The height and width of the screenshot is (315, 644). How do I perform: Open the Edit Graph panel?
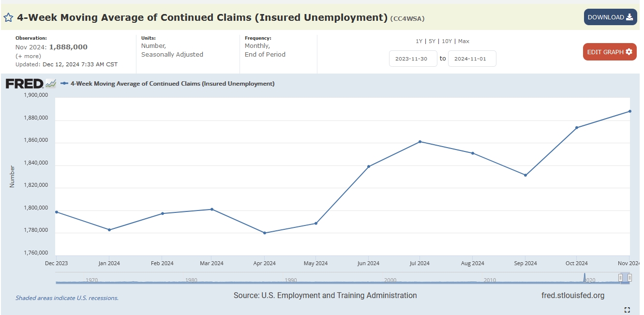click(x=609, y=52)
